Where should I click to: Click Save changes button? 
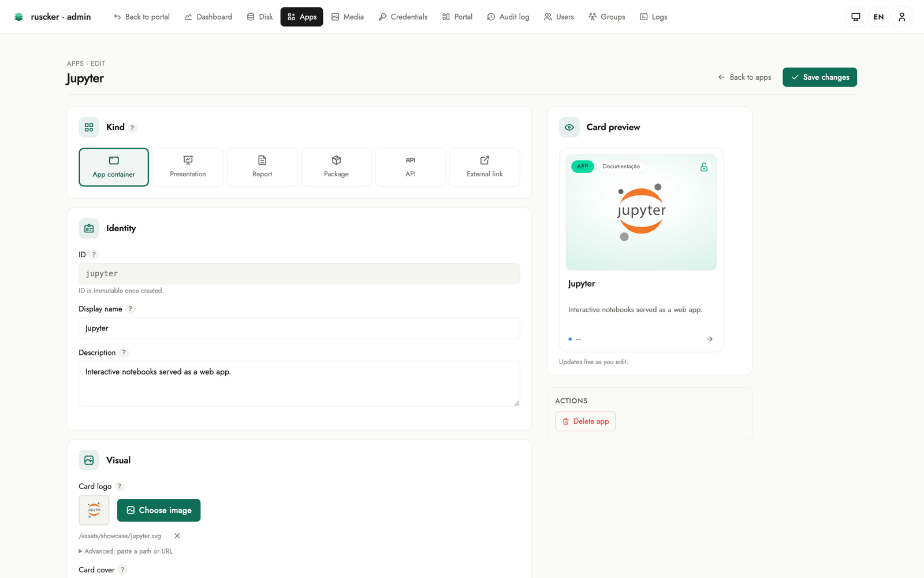[819, 77]
